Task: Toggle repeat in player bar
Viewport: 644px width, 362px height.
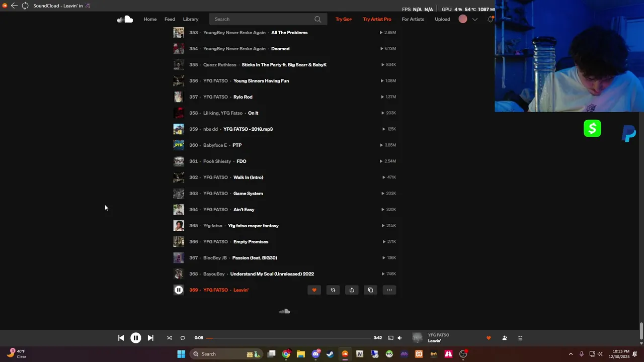Action: [183, 338]
